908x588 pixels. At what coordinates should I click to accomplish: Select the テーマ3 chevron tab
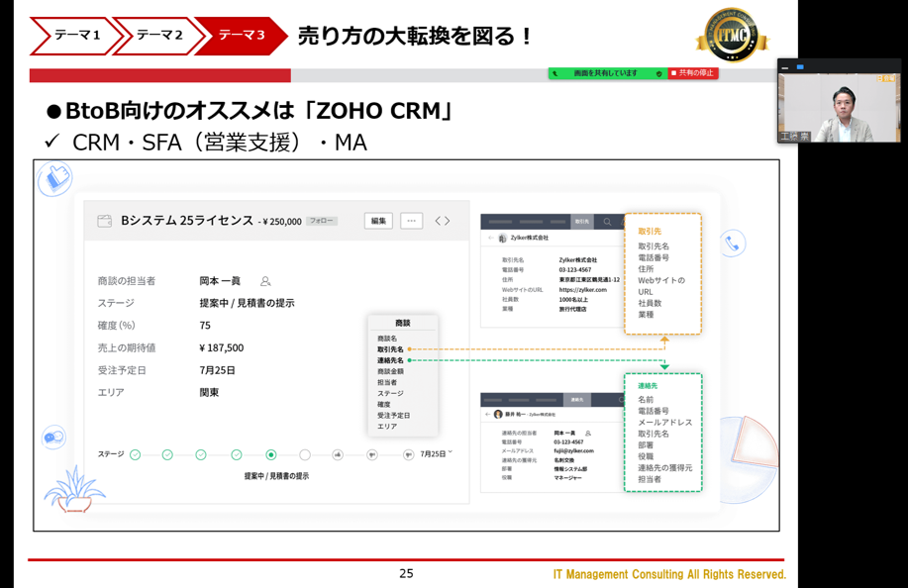click(241, 36)
